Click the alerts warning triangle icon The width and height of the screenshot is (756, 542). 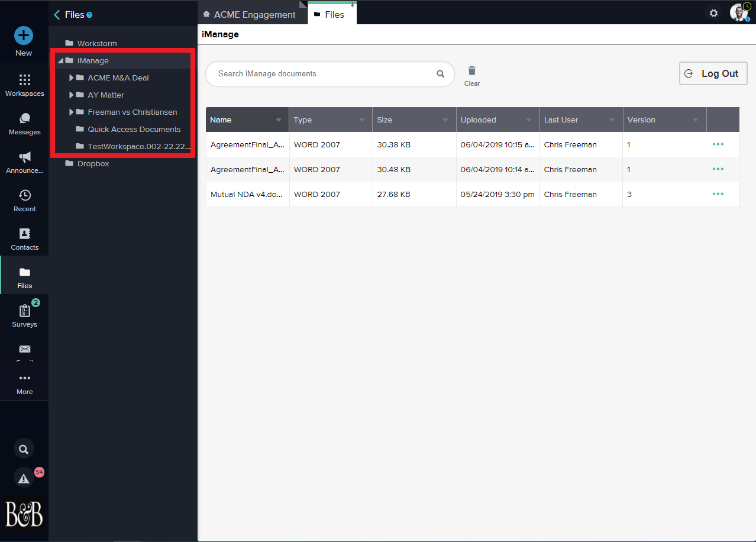coord(24,479)
